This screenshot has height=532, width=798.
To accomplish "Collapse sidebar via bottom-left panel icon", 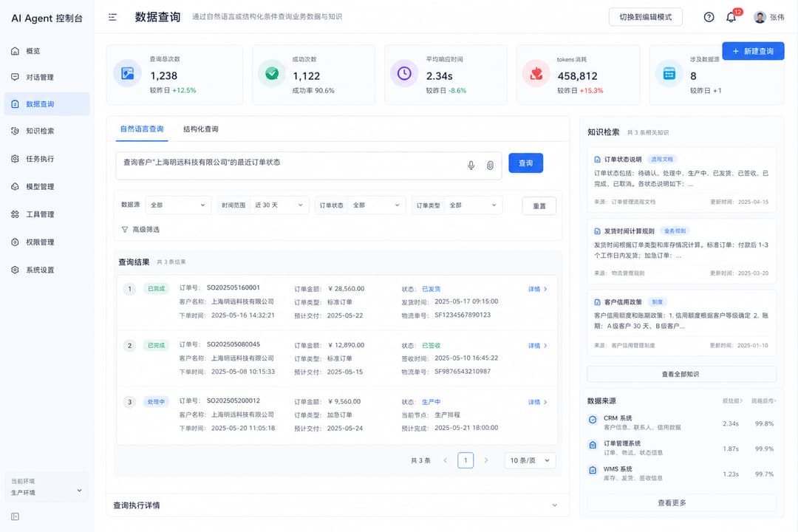I will tap(16, 516).
